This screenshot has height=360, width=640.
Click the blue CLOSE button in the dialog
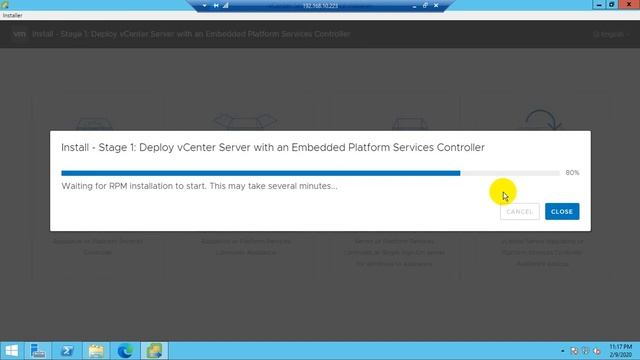click(562, 211)
